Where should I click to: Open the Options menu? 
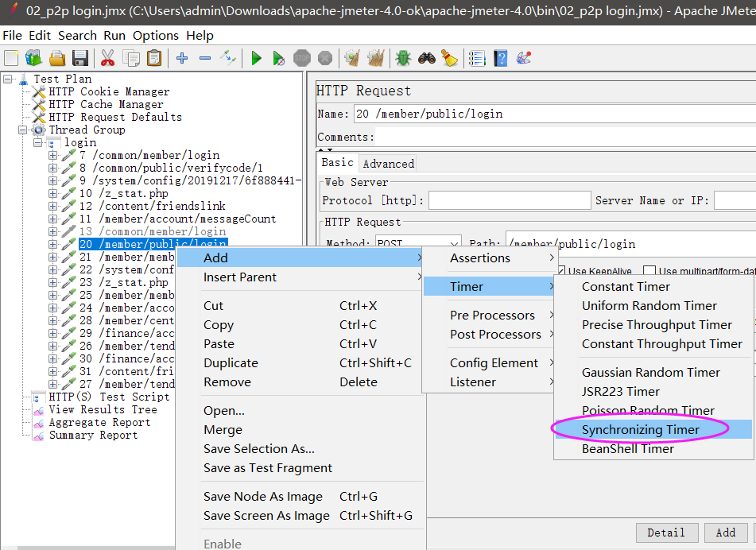click(155, 36)
